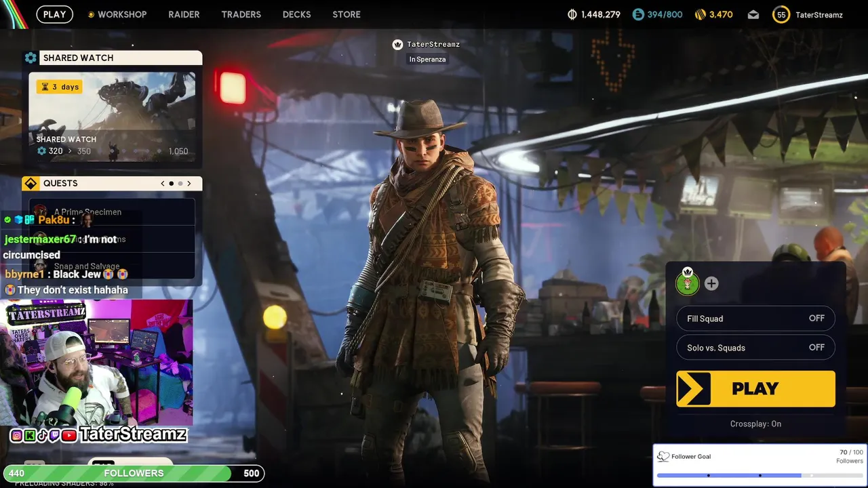Click the Instagram icon in stream overlay

(x=17, y=436)
